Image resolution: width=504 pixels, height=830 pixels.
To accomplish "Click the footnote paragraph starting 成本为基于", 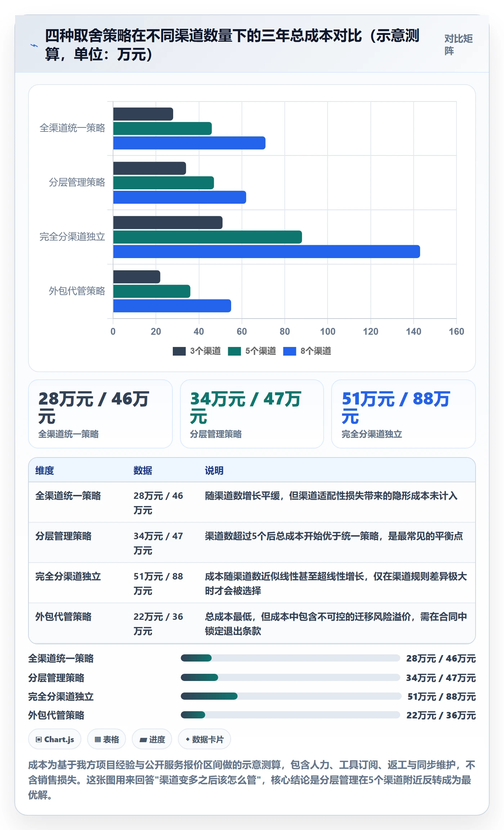I will [x=252, y=780].
